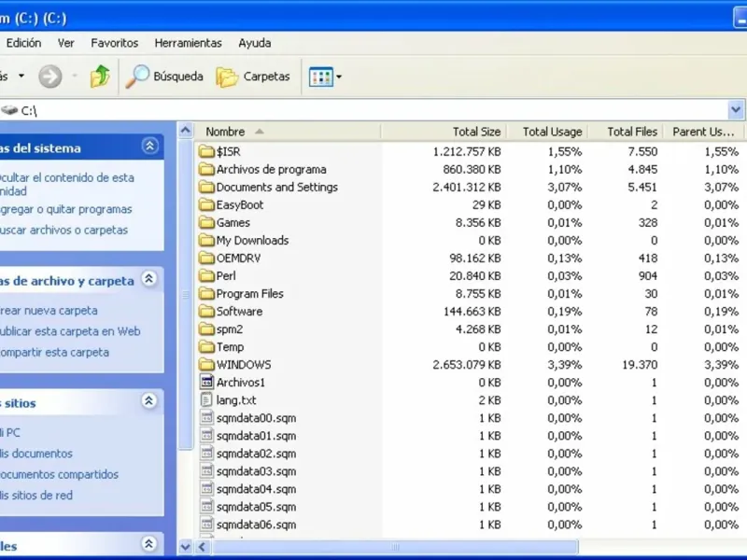The width and height of the screenshot is (747, 560).
Task: Open Documentos compartidos link
Action: 59,475
